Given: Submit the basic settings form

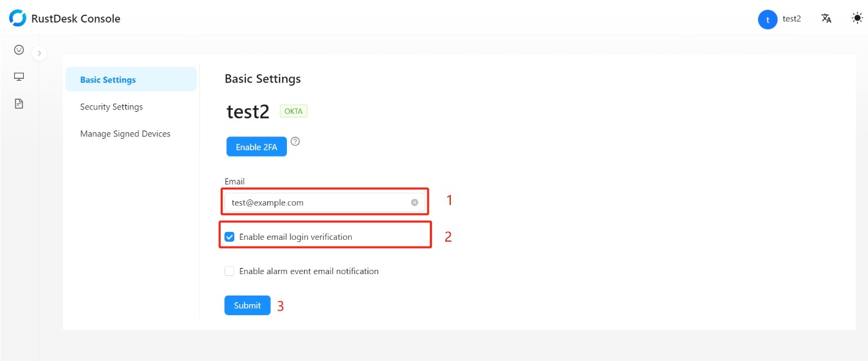Looking at the screenshot, I should click(x=247, y=305).
